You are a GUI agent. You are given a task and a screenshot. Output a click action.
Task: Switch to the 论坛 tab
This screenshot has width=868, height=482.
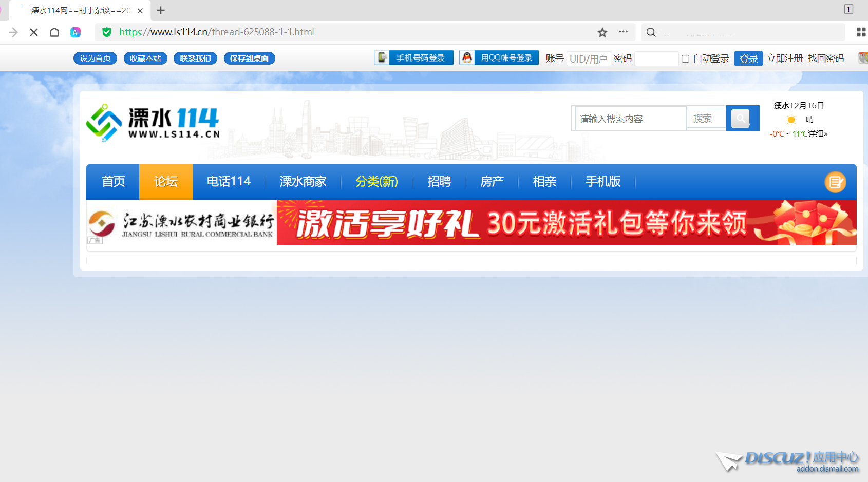coord(166,182)
